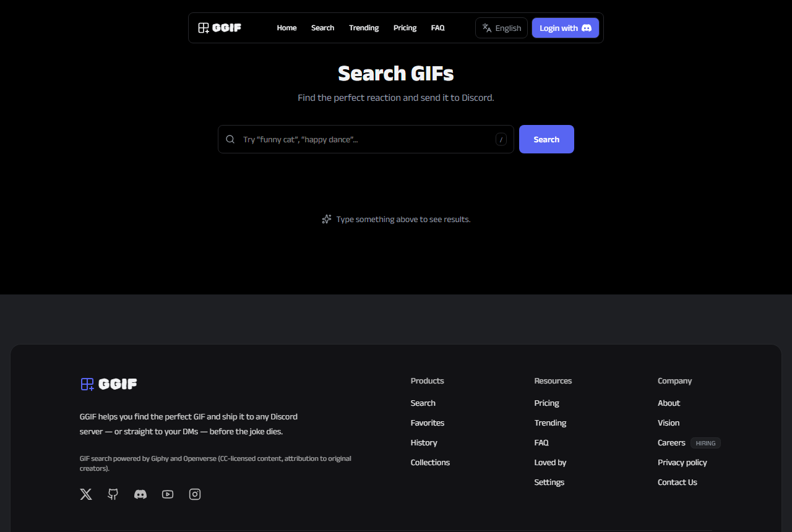Click the 'Products' footer column heading

point(428,381)
